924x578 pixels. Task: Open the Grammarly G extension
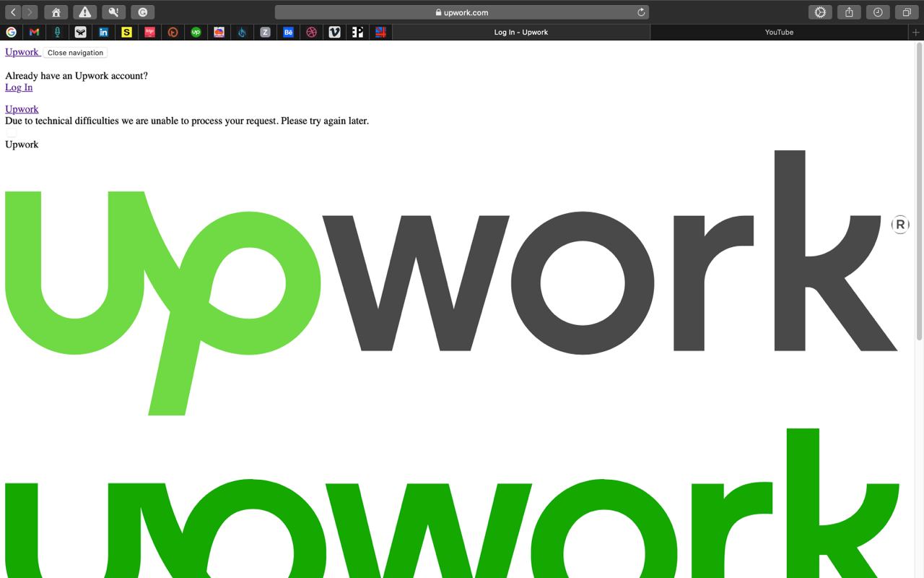tap(142, 12)
